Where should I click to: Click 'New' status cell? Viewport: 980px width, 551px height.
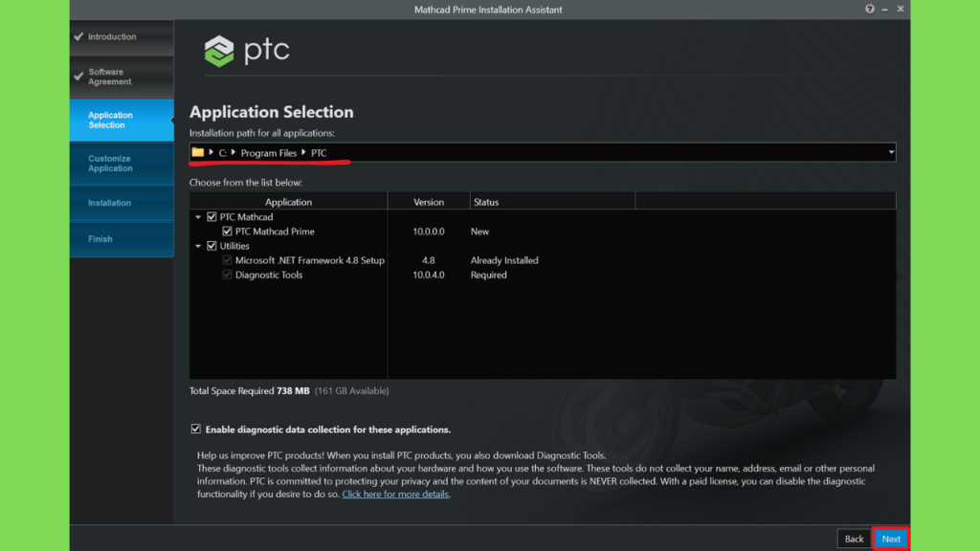(480, 231)
